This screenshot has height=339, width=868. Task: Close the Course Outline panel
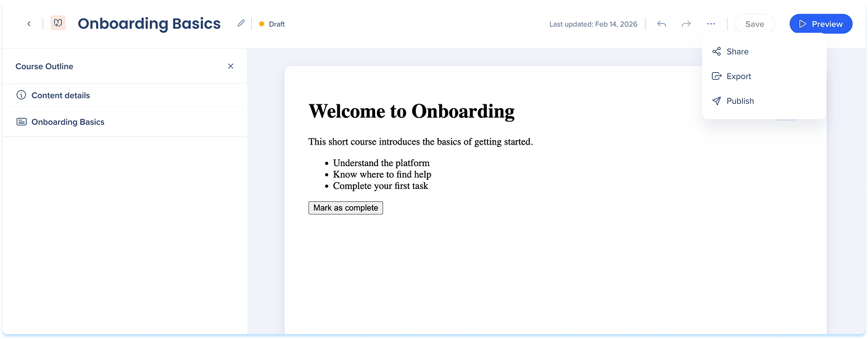click(x=231, y=66)
